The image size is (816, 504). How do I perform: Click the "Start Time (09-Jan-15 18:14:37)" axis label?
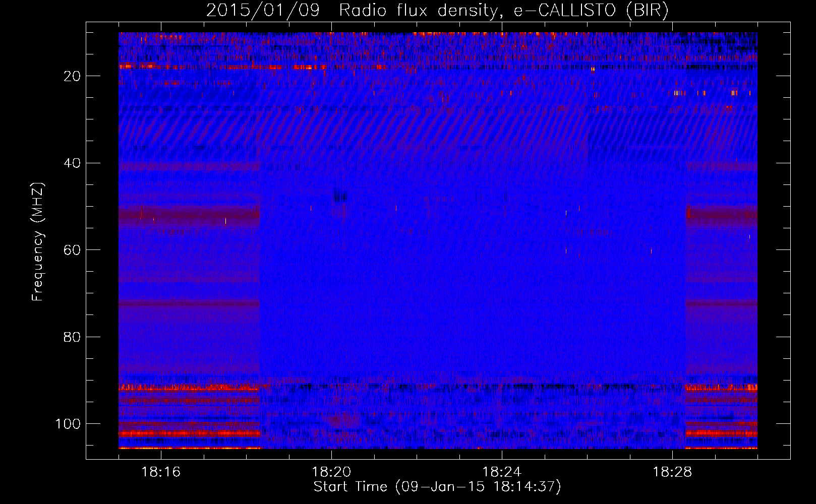coord(437,486)
